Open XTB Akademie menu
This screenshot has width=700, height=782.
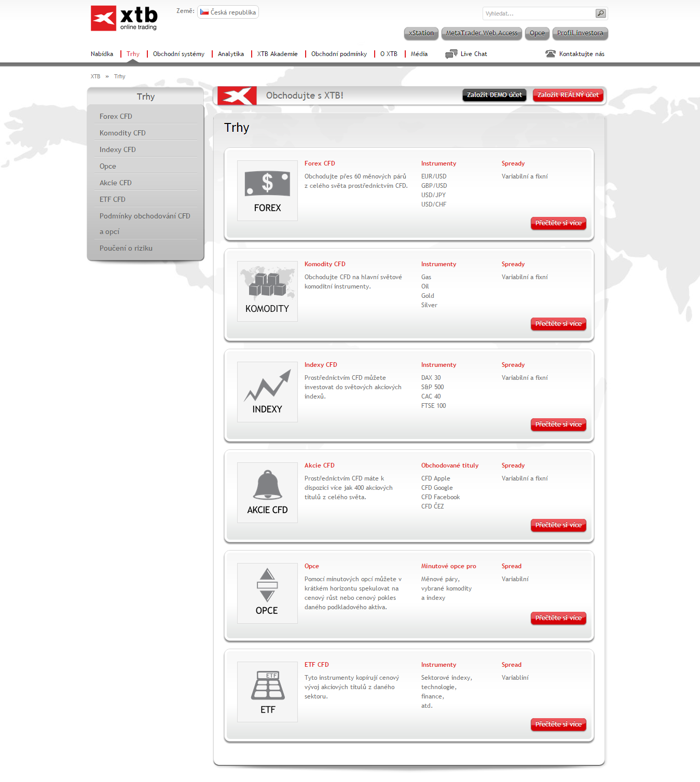(278, 54)
